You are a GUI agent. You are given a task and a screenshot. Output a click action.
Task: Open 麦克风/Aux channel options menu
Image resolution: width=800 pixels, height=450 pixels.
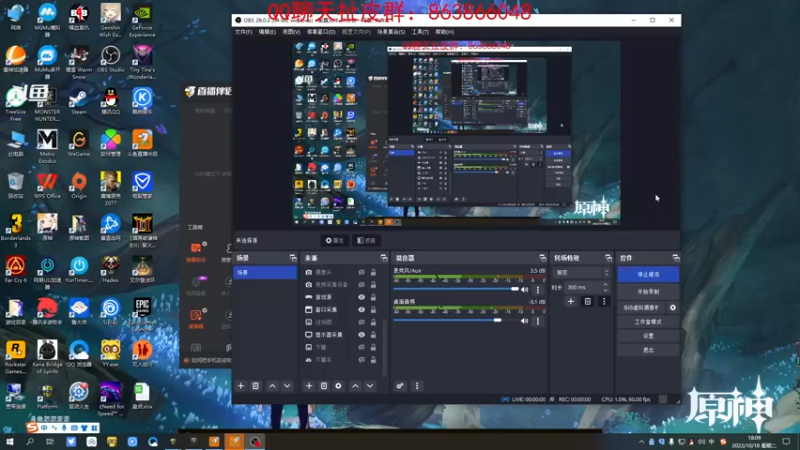click(x=538, y=290)
